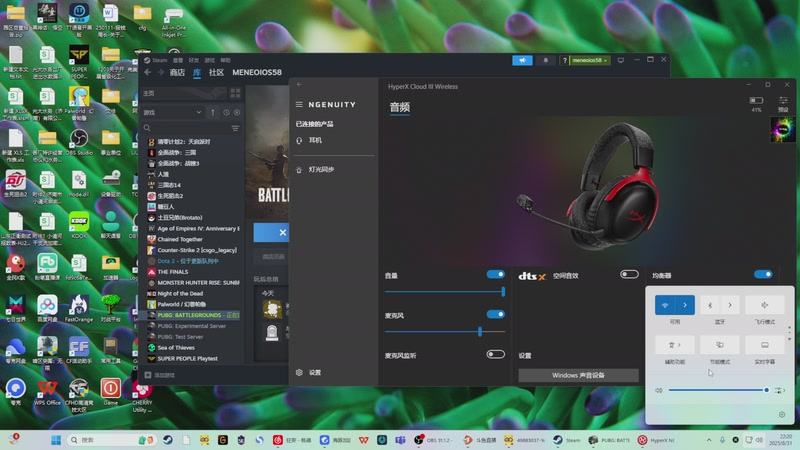
Task: Open the MENEOIOS58 profile tab in Steam
Action: tap(257, 72)
